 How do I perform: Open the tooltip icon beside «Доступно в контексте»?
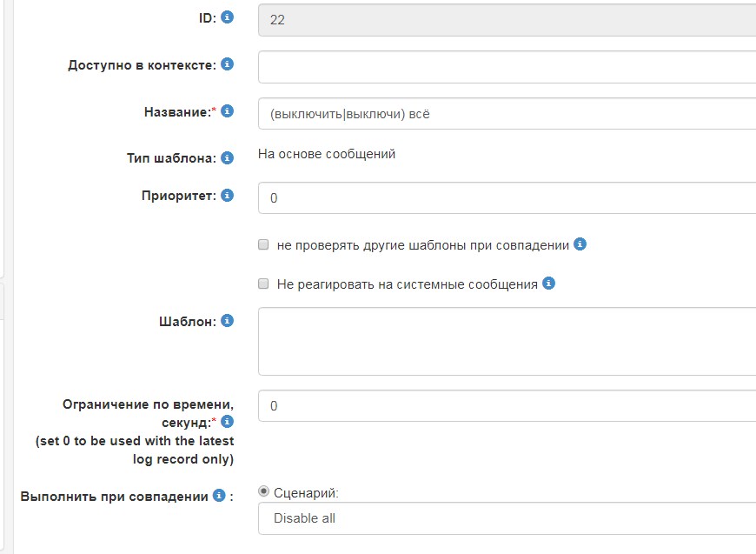point(228,62)
